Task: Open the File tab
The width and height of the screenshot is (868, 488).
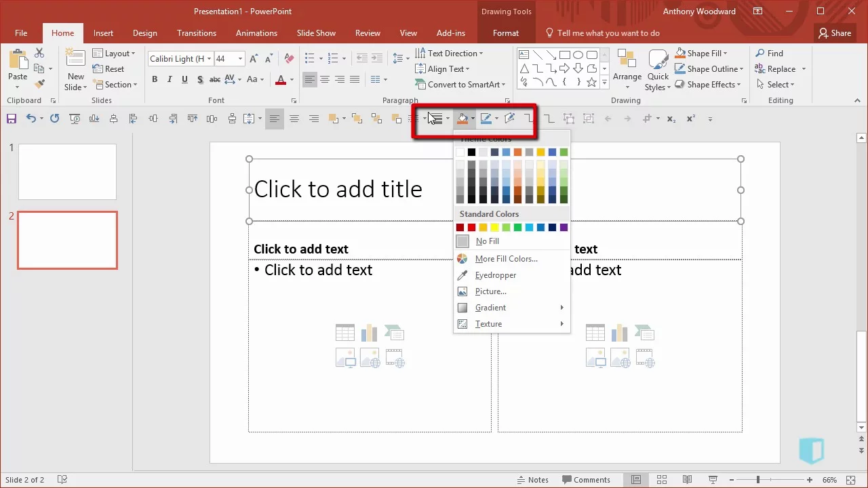Action: tap(21, 33)
